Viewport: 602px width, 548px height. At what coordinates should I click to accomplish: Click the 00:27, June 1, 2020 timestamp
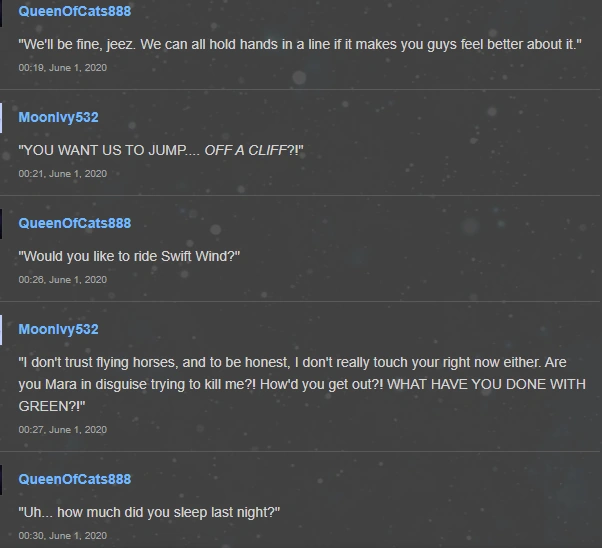62,429
